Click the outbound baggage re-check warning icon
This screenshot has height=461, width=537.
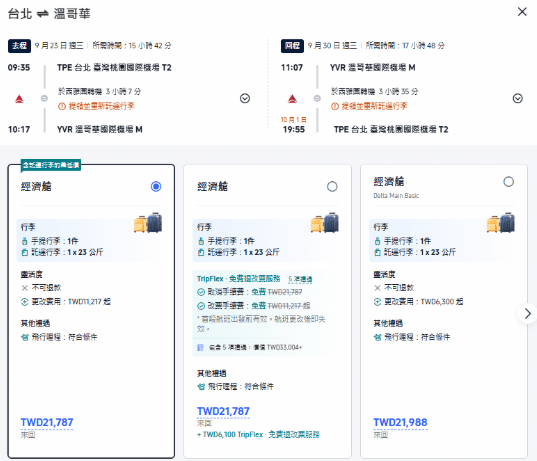(62, 107)
